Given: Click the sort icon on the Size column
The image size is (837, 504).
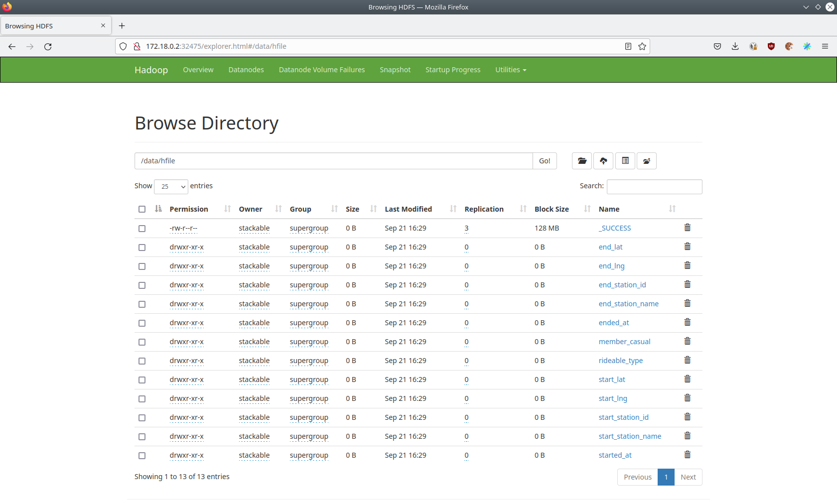Looking at the screenshot, I should click(x=373, y=209).
